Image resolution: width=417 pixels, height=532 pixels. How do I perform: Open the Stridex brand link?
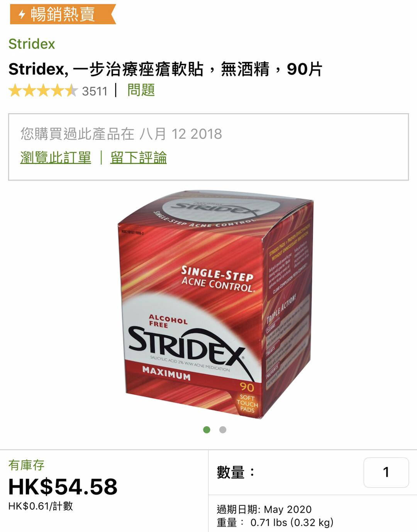coord(32,44)
